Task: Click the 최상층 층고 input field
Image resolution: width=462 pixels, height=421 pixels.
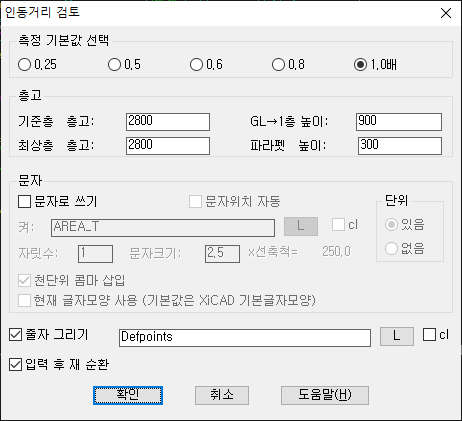Action: coord(168,146)
